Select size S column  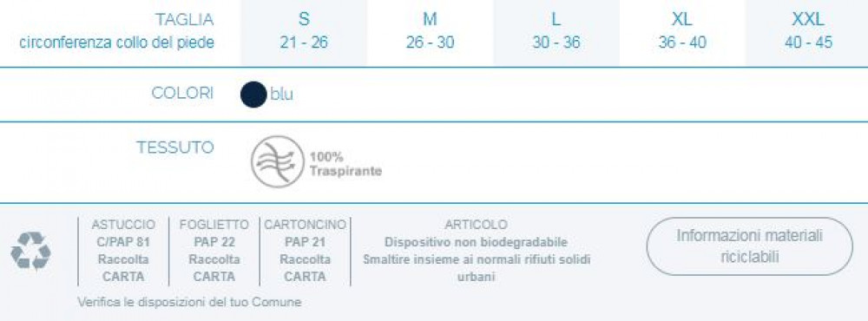(304, 33)
